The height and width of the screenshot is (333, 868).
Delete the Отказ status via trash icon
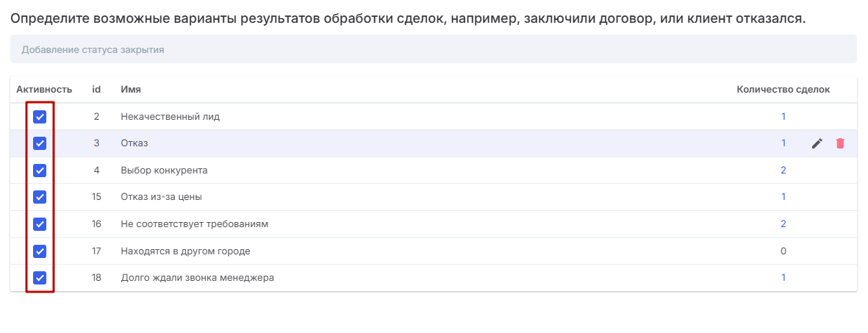840,144
